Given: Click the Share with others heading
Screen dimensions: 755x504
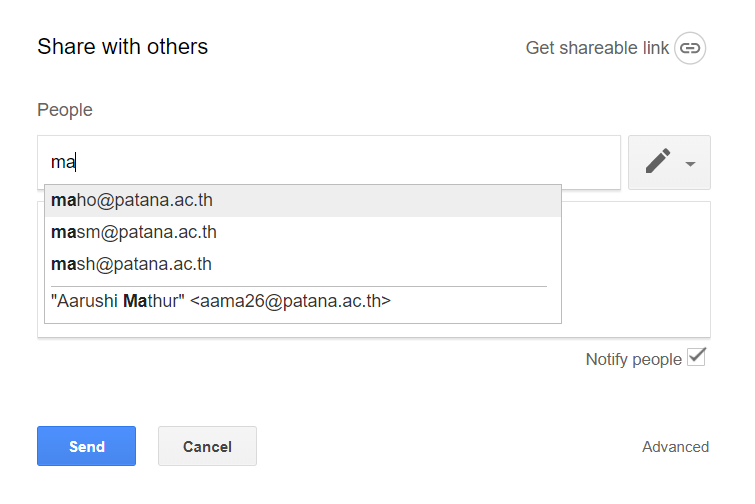Looking at the screenshot, I should tap(123, 47).
